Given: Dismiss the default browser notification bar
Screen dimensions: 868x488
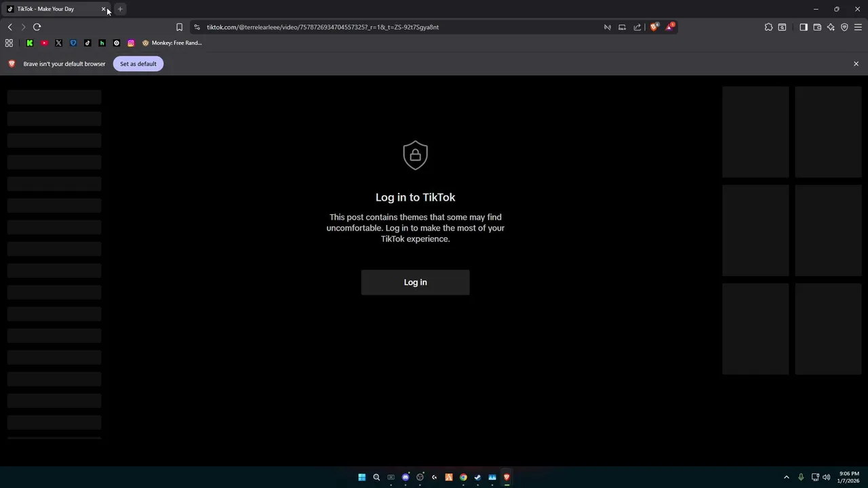Looking at the screenshot, I should pos(856,64).
